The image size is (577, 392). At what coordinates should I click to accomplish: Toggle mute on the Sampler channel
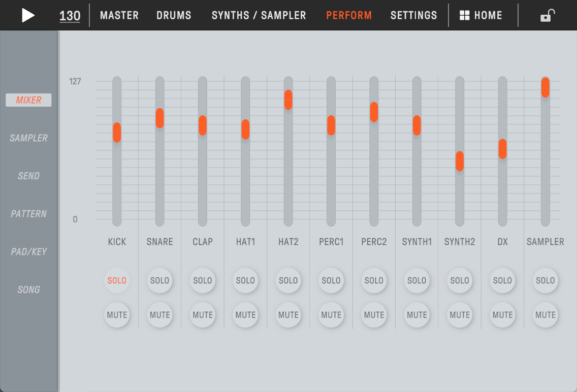[x=545, y=315]
